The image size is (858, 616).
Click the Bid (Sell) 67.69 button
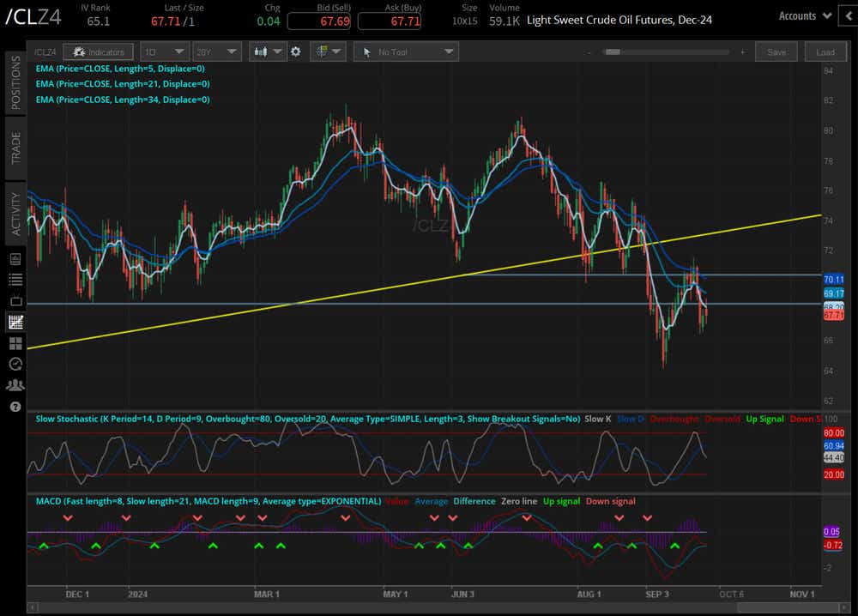[x=319, y=21]
